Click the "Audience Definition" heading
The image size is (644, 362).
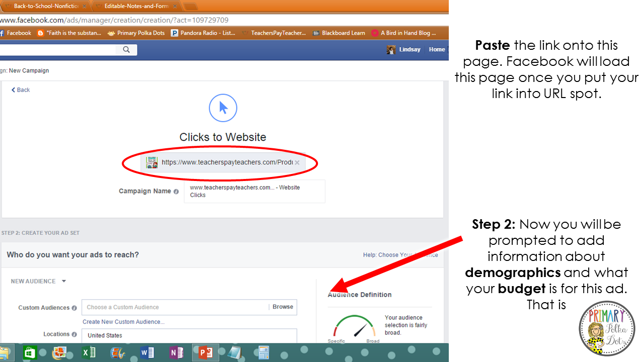coord(359,295)
